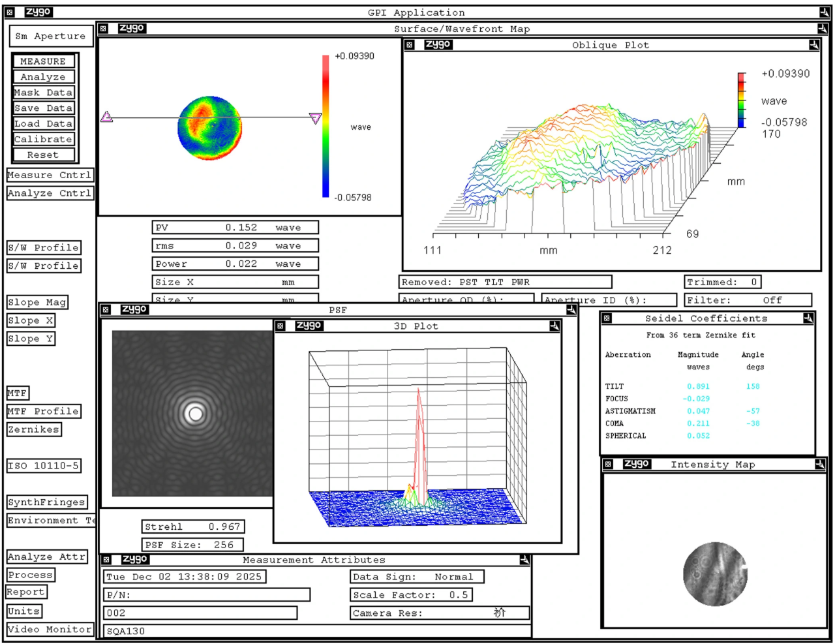Click the Measurement Attributes window corner icon
The width and height of the screenshot is (835, 644).
[x=524, y=560]
